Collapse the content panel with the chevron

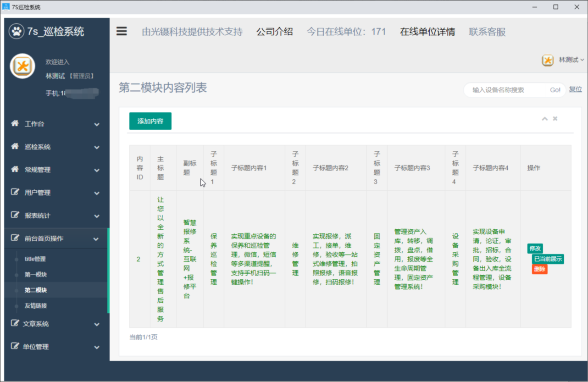tap(545, 118)
